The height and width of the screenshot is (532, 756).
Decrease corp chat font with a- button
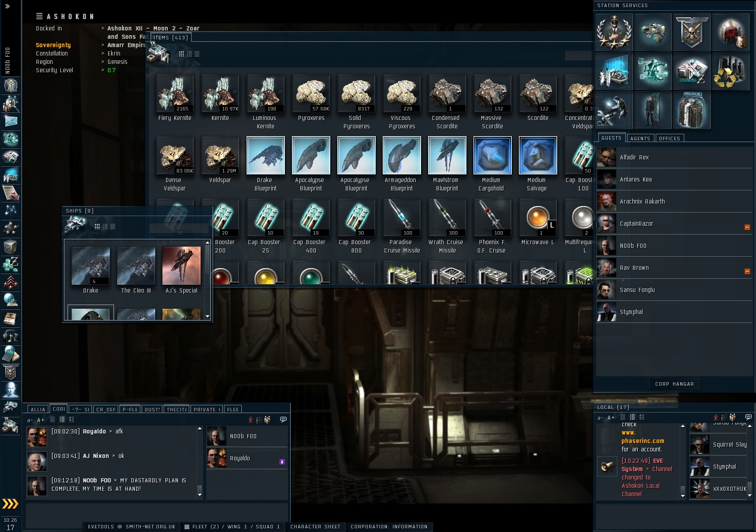click(x=30, y=420)
